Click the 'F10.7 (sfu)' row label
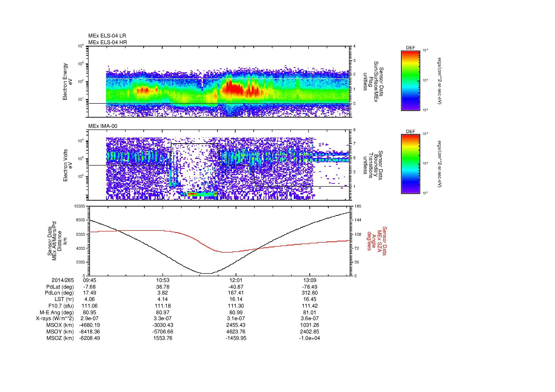Screen dimensions: 555x392 click(x=61, y=306)
